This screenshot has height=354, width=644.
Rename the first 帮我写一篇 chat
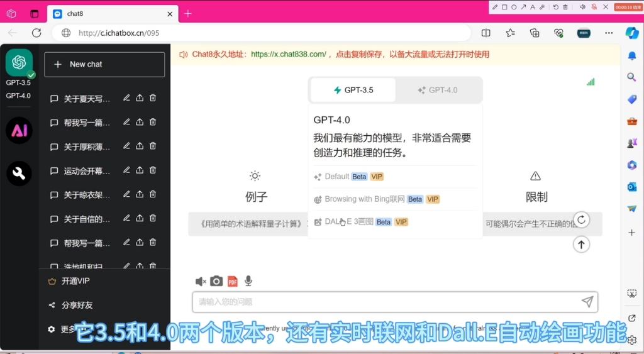pyautogui.click(x=126, y=122)
